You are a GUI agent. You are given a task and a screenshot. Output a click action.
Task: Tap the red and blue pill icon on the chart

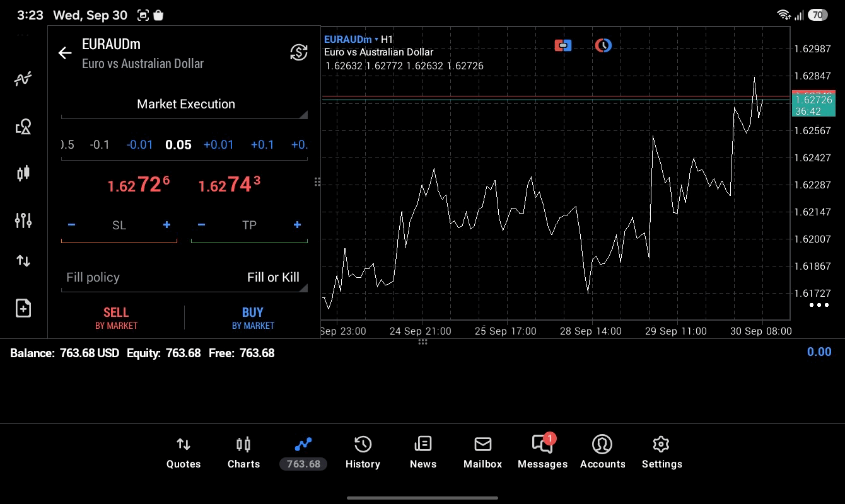click(x=563, y=45)
